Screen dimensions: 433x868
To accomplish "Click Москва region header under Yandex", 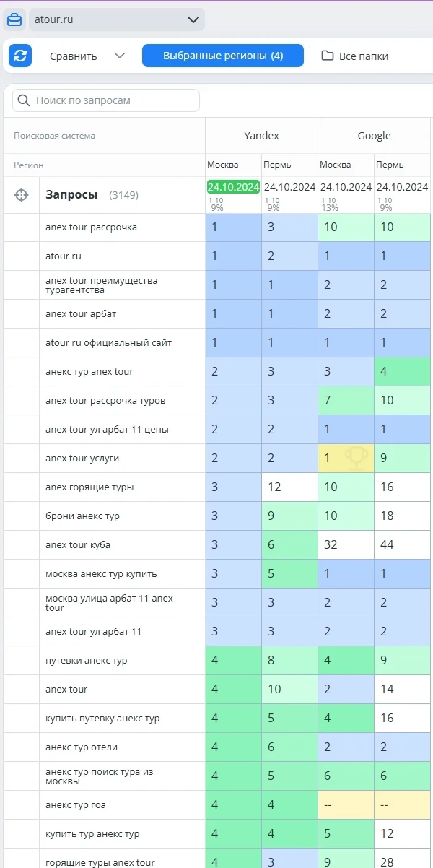I will pos(222,165).
